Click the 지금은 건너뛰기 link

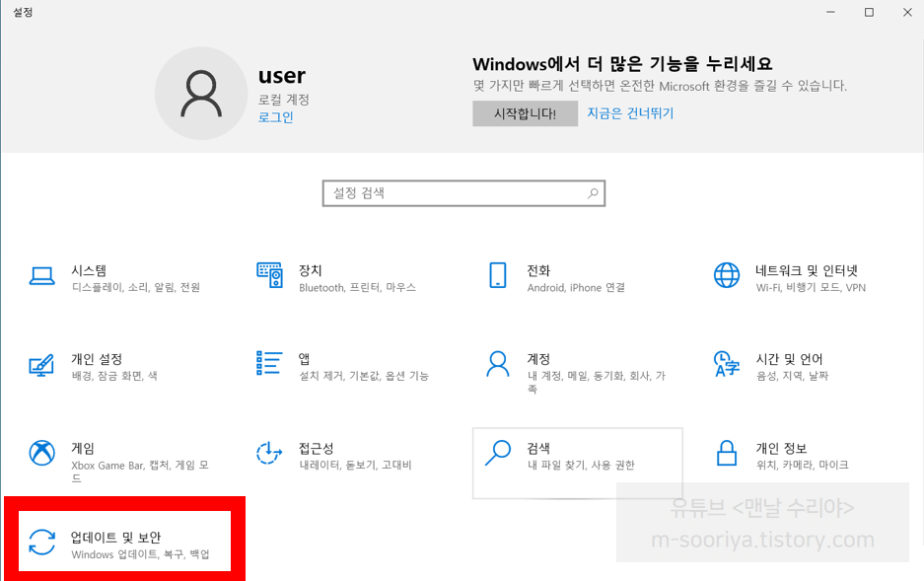coord(630,113)
